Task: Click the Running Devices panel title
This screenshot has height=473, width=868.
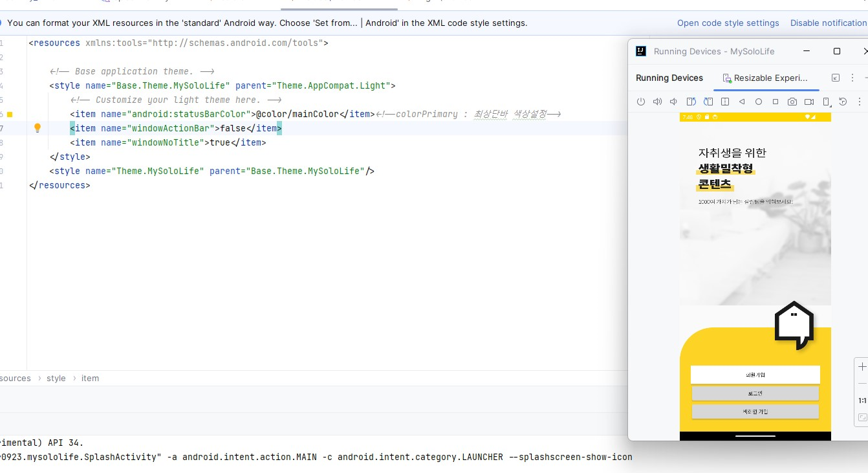Action: point(669,78)
